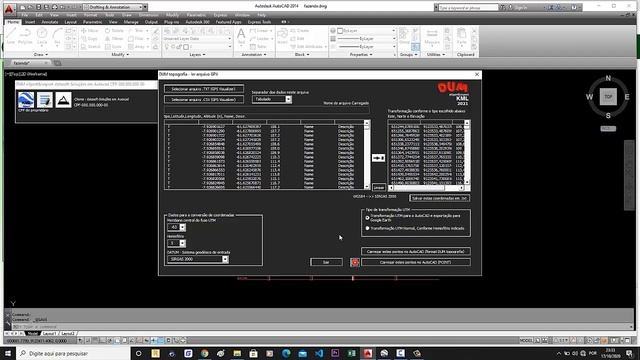Viewport: 640px width, 360px height.
Task: Select the Circle draw tool
Action: (x=42, y=36)
